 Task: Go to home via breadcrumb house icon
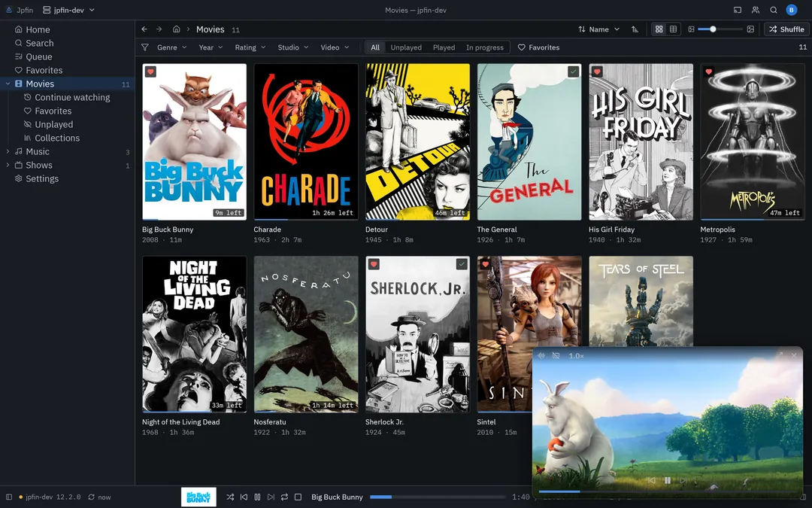point(176,29)
